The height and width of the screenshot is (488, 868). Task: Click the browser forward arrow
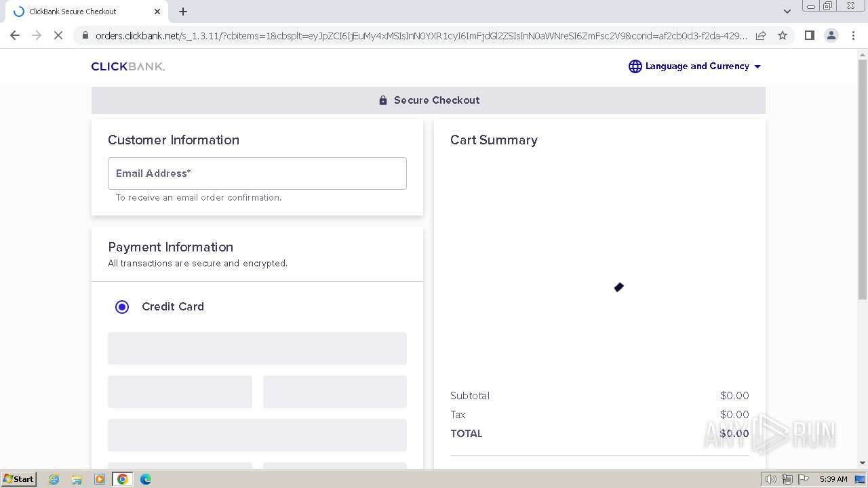37,35
